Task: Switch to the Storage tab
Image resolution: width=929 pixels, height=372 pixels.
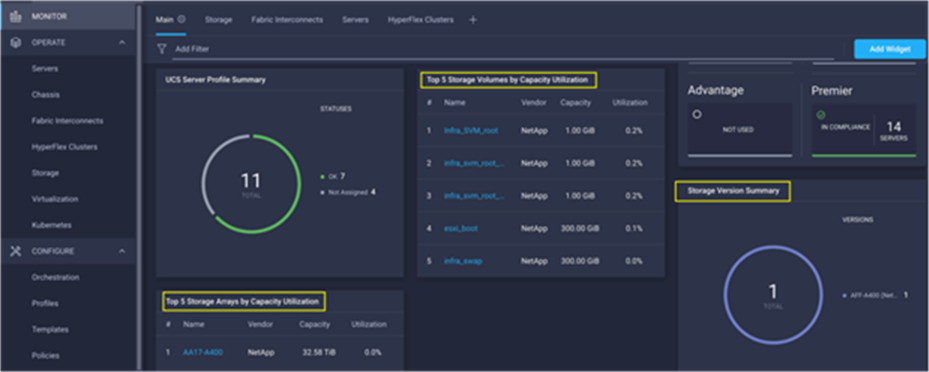Action: pos(219,20)
